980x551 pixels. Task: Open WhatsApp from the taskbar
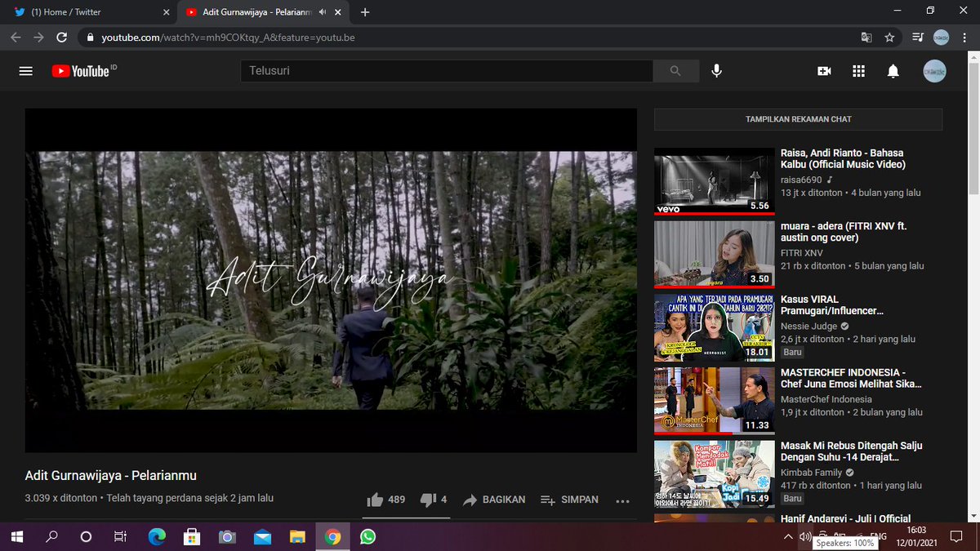[x=367, y=537]
